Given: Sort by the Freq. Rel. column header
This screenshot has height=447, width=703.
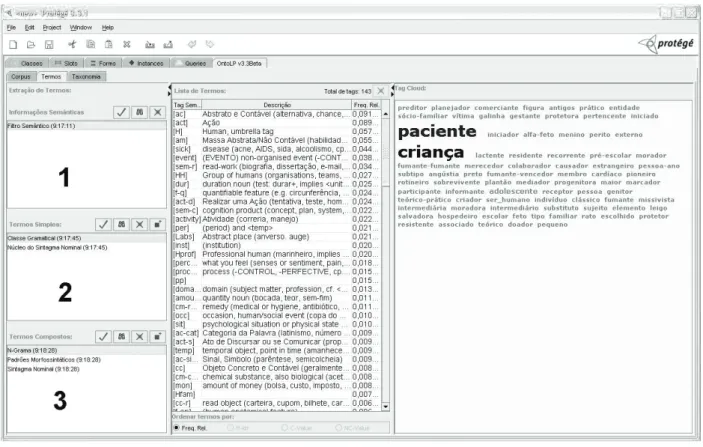Looking at the screenshot, I should tap(366, 105).
